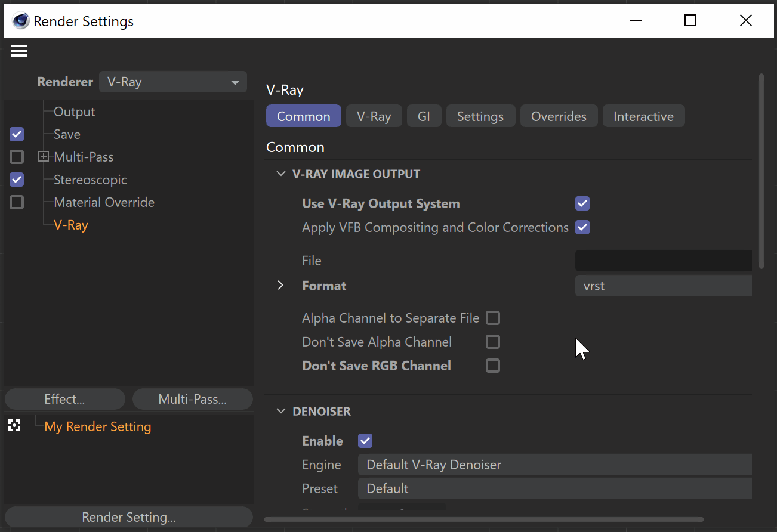Click the vertical scrollbar on the right
This screenshot has height=532, width=777.
pos(761,171)
